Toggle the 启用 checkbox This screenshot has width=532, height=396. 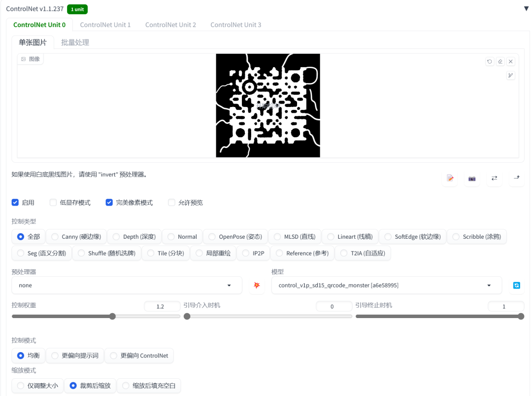click(15, 202)
